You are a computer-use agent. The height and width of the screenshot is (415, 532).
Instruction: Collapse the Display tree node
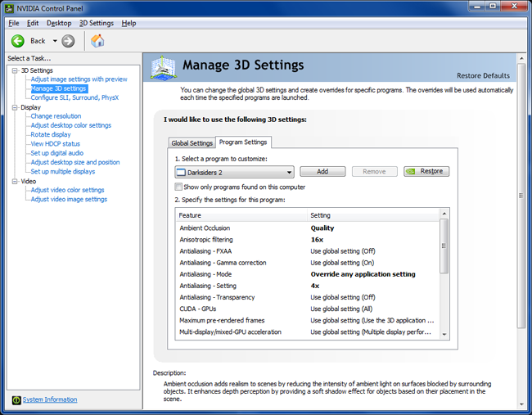click(15, 107)
